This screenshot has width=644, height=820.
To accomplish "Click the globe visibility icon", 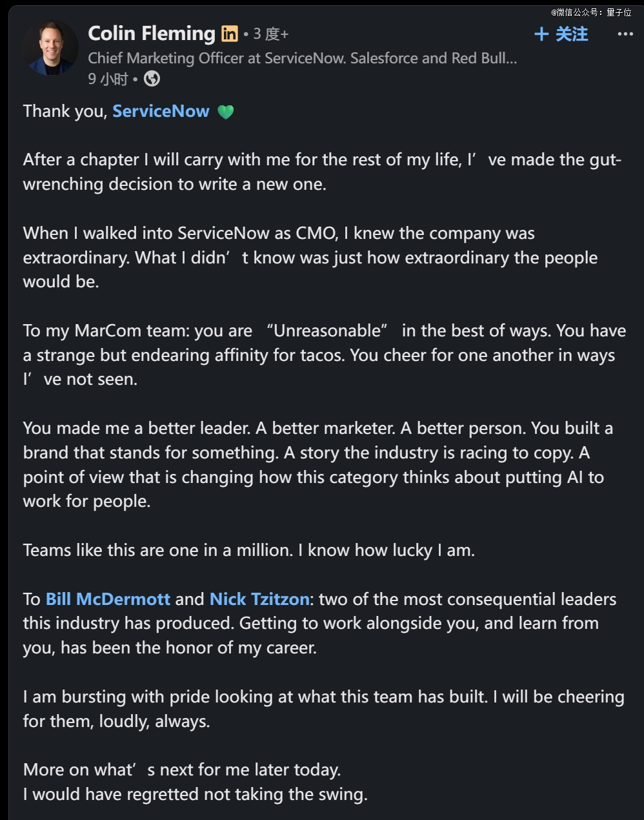I will coord(152,79).
